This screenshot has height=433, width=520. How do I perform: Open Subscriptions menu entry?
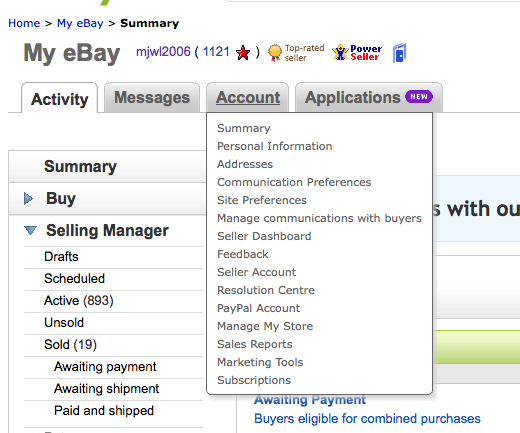[x=254, y=380]
